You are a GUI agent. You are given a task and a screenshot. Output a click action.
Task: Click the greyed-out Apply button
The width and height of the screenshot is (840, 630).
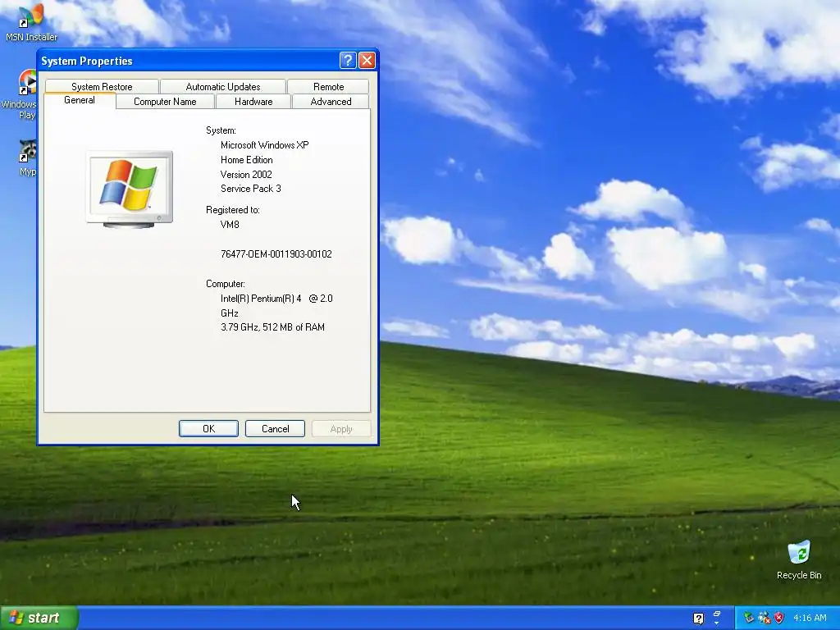tap(341, 428)
